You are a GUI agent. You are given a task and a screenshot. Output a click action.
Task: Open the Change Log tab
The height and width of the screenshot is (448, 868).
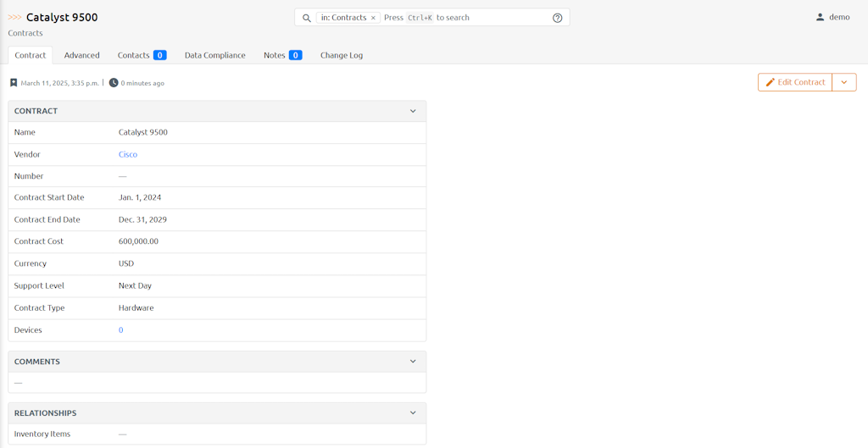[x=341, y=55]
